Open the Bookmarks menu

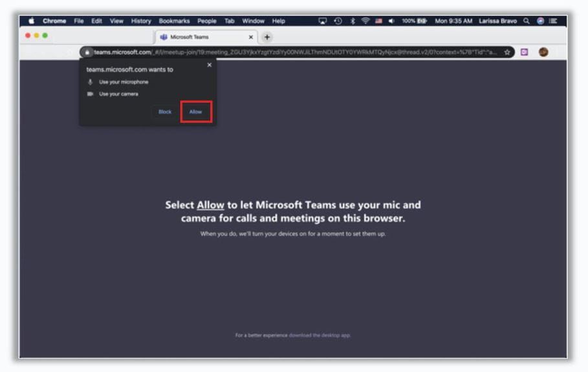[x=174, y=21]
